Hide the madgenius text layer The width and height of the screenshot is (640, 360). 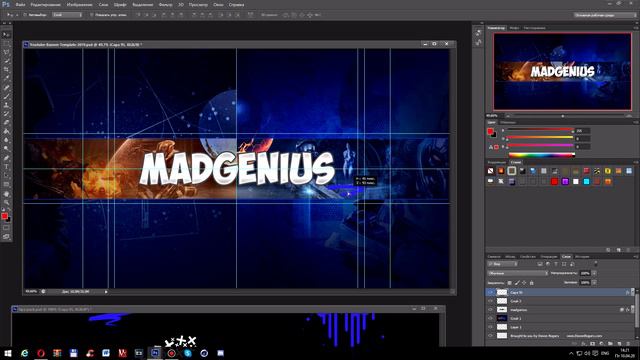pos(490,310)
